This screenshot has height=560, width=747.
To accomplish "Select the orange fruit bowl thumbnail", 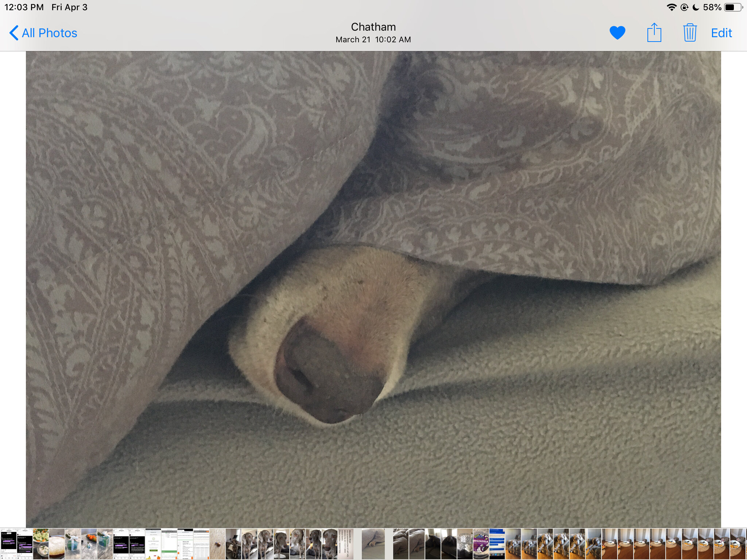I will [x=89, y=544].
